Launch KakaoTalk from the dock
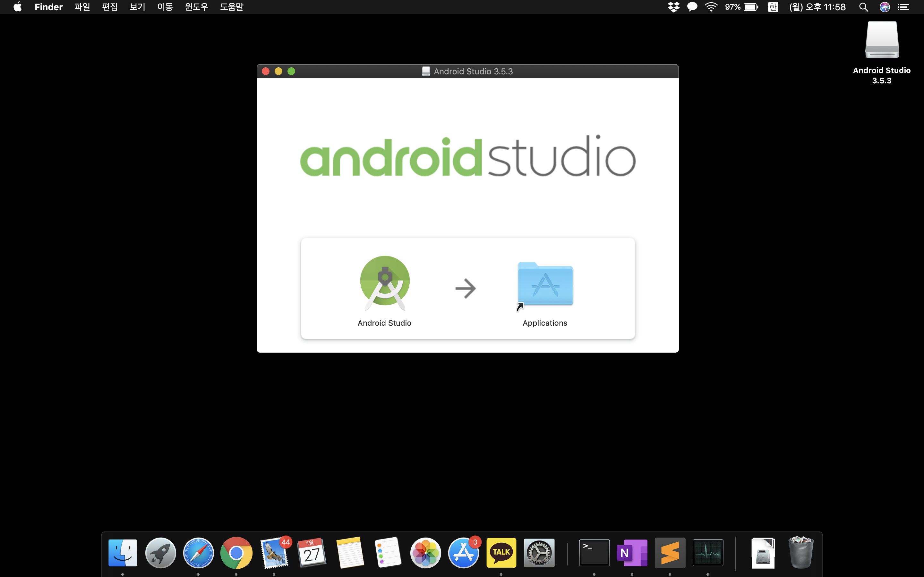This screenshot has height=577, width=924. pyautogui.click(x=501, y=553)
